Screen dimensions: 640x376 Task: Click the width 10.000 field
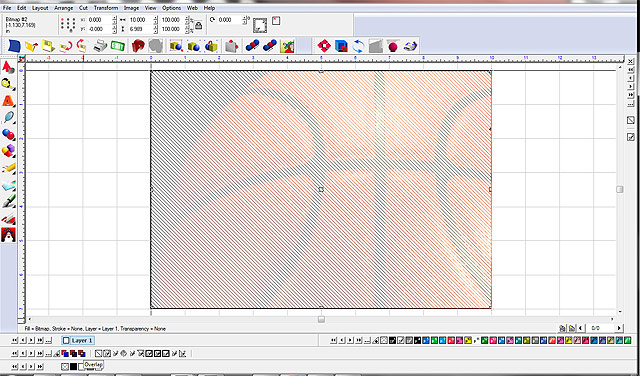point(141,20)
